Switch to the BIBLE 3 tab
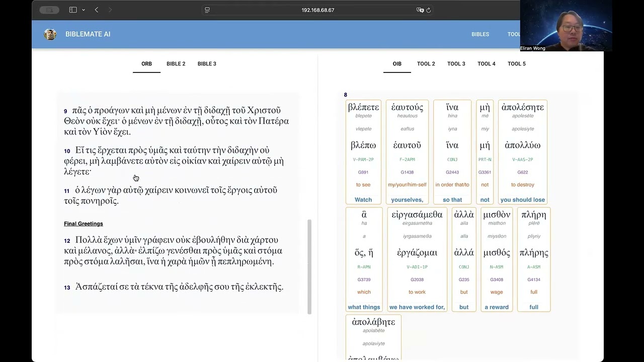This screenshot has height=362, width=644. pos(207,64)
